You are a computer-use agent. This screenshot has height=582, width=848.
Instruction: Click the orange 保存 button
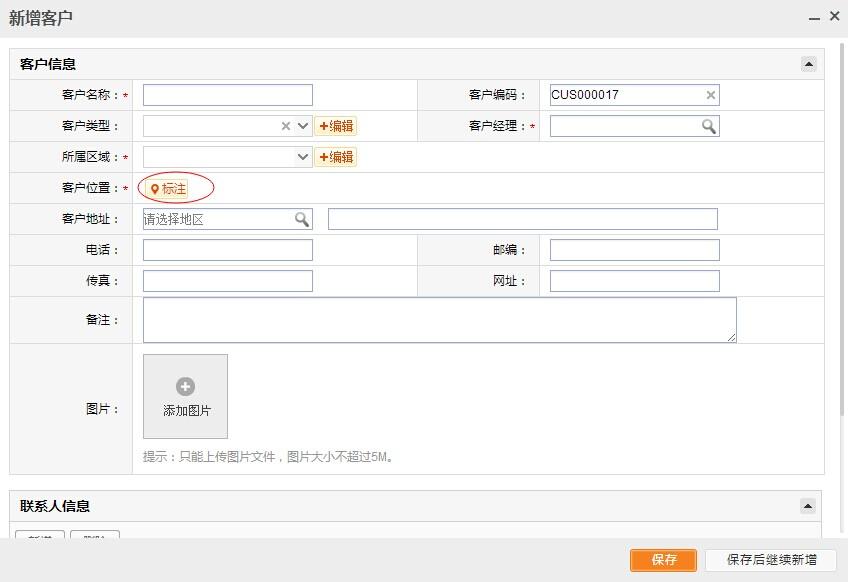(x=663, y=560)
